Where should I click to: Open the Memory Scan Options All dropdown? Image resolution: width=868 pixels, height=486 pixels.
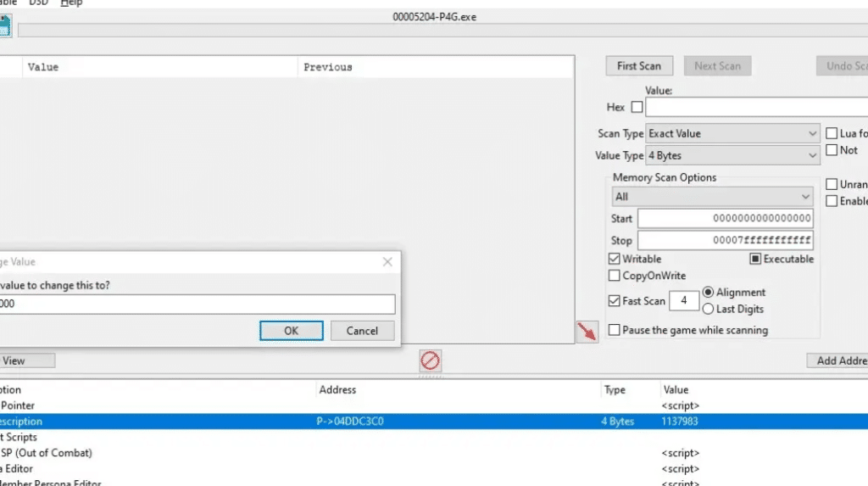(712, 197)
